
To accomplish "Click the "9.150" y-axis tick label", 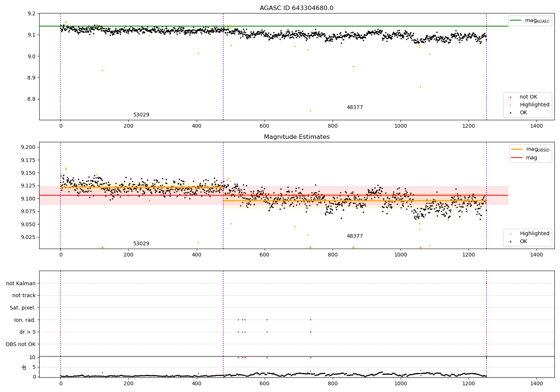I will [28, 173].
